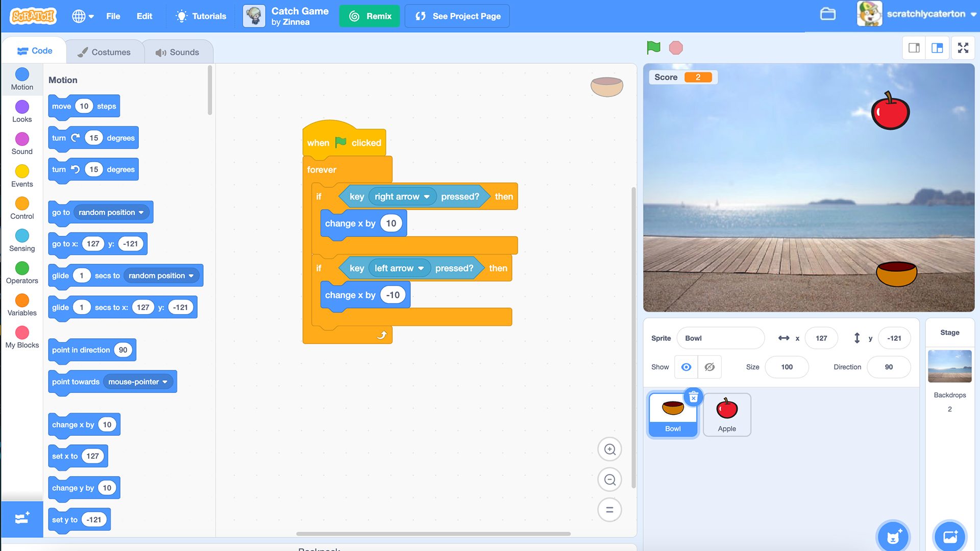Select the Looks block category
Screen dimensions: 980x551
pos(22,112)
